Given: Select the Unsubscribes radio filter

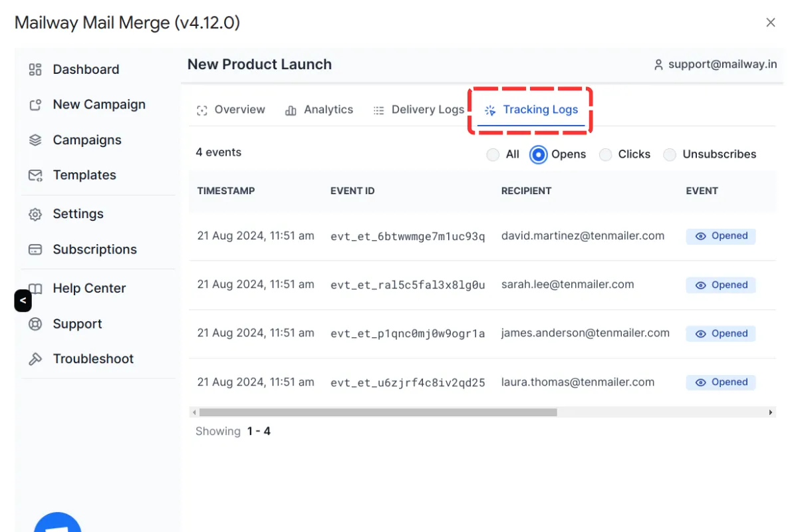Looking at the screenshot, I should 670,155.
